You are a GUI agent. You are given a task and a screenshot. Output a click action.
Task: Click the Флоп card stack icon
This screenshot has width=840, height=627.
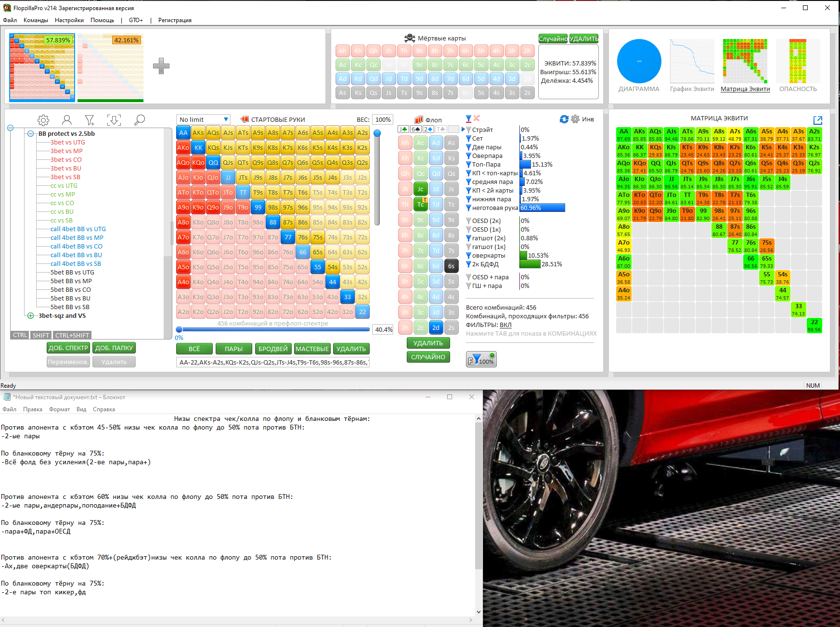419,120
